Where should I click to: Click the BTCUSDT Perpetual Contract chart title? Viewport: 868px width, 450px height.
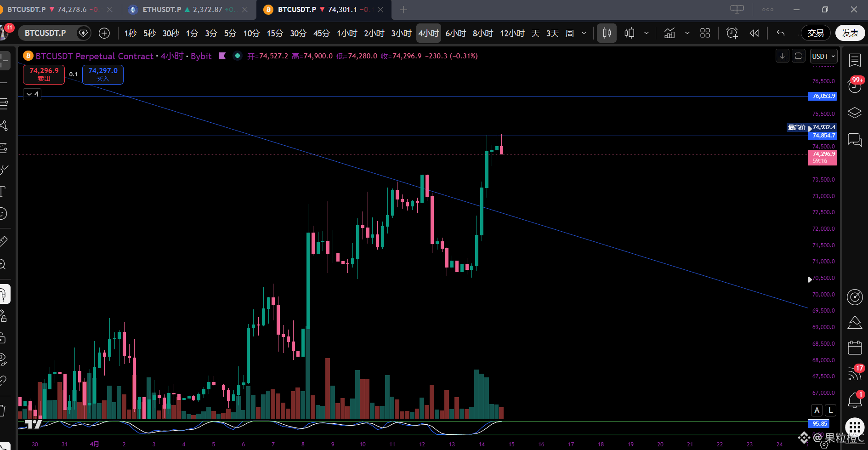(95, 56)
